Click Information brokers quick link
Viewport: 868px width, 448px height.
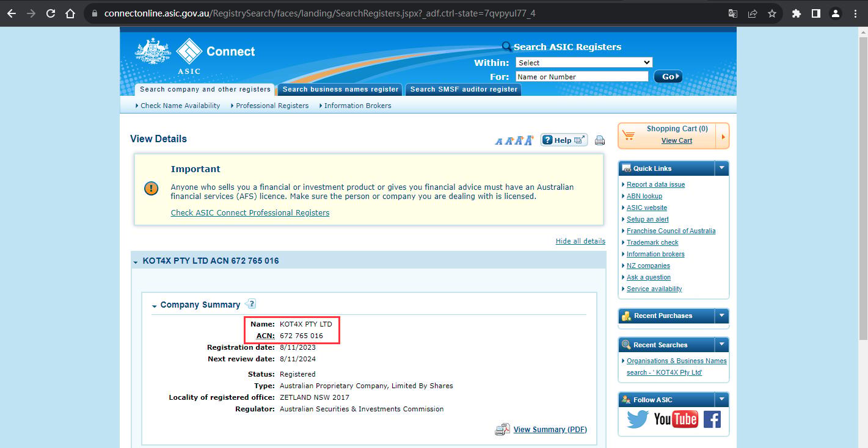655,254
